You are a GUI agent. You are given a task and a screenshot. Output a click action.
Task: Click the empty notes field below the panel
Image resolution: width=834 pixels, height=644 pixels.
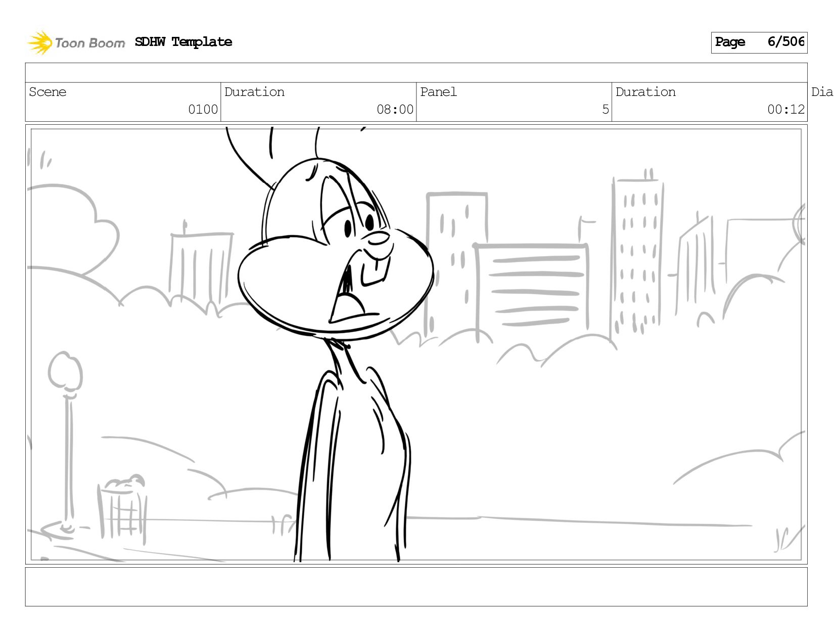click(x=416, y=587)
